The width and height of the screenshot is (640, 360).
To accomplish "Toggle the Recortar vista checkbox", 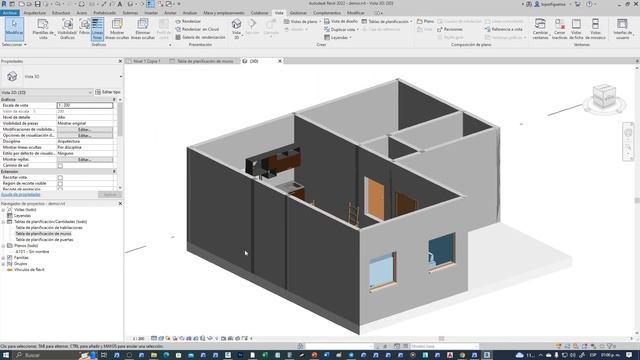I will point(60,178).
